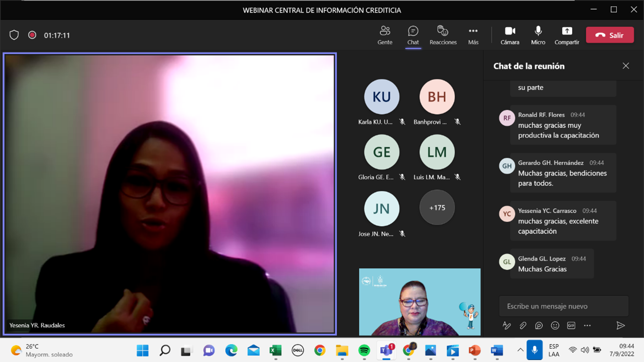This screenshot has width=644, height=362.
Task: Switch to the Chat tab
Action: [x=413, y=35]
